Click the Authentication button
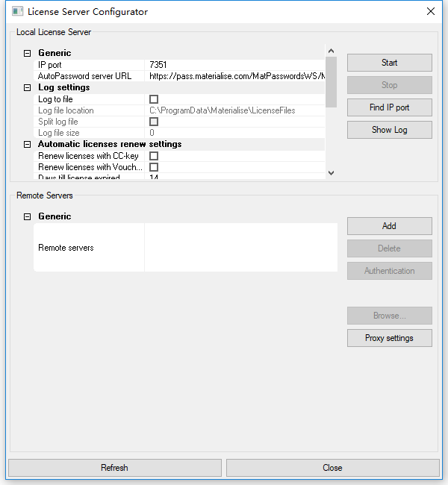This screenshot has width=448, height=485. pyautogui.click(x=390, y=271)
